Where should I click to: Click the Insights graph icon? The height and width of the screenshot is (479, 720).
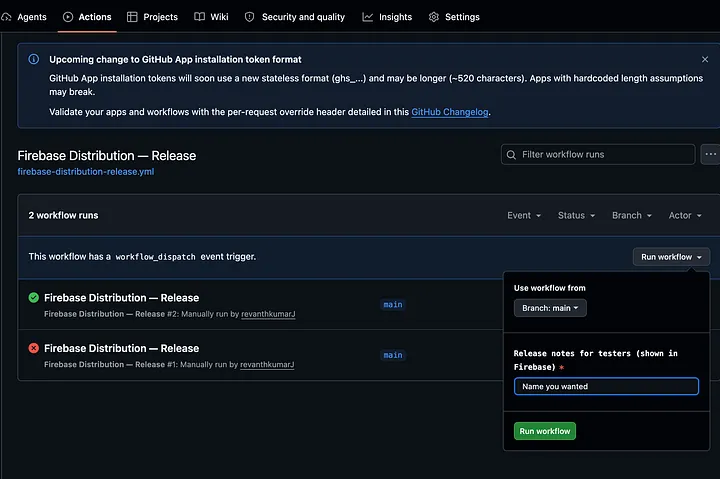[x=367, y=17]
